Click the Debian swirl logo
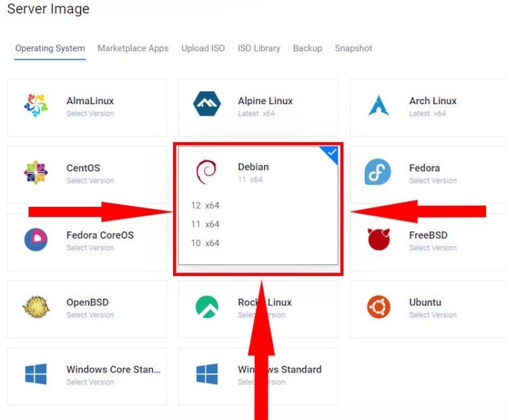The height and width of the screenshot is (420, 507). [206, 172]
